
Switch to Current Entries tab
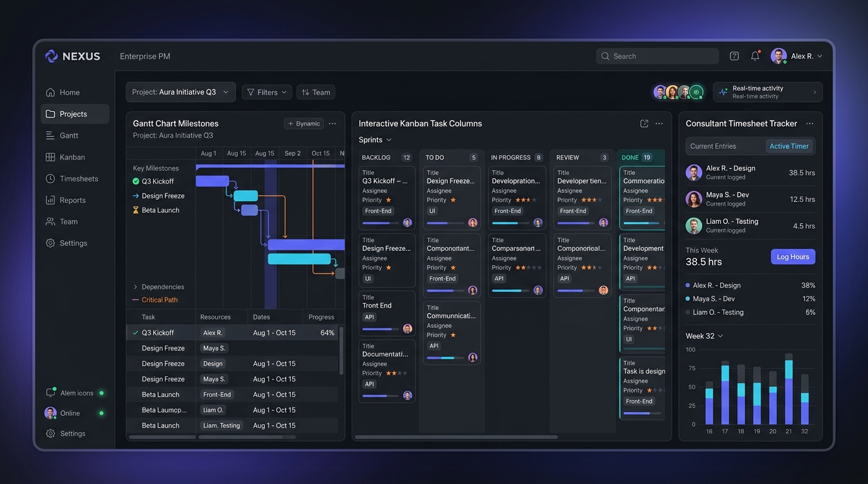click(x=713, y=146)
